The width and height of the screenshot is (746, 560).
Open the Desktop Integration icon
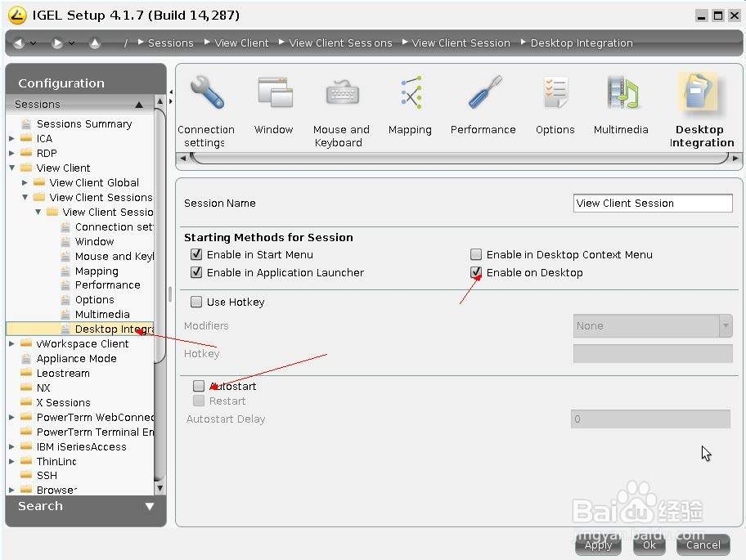coord(698,92)
